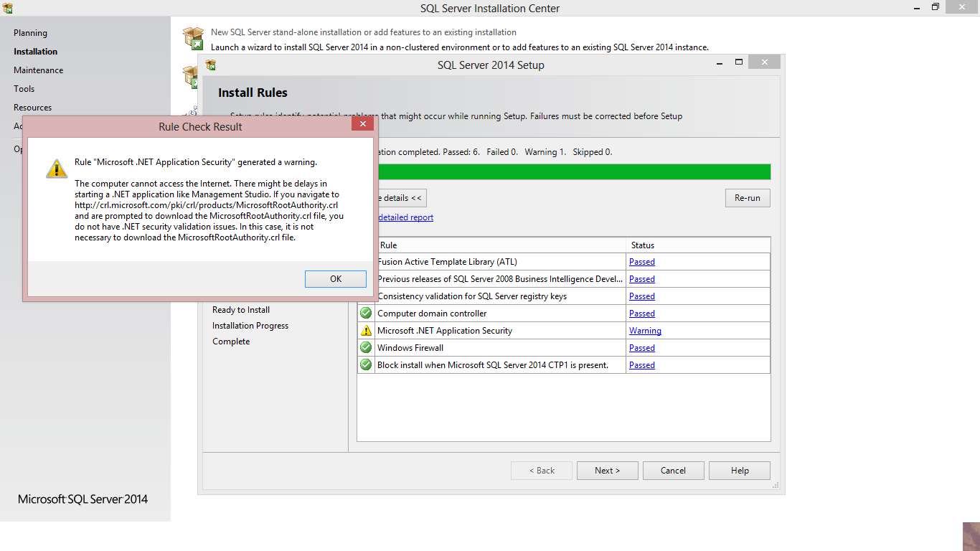Open Passed status for Computer domain controller

tap(642, 314)
